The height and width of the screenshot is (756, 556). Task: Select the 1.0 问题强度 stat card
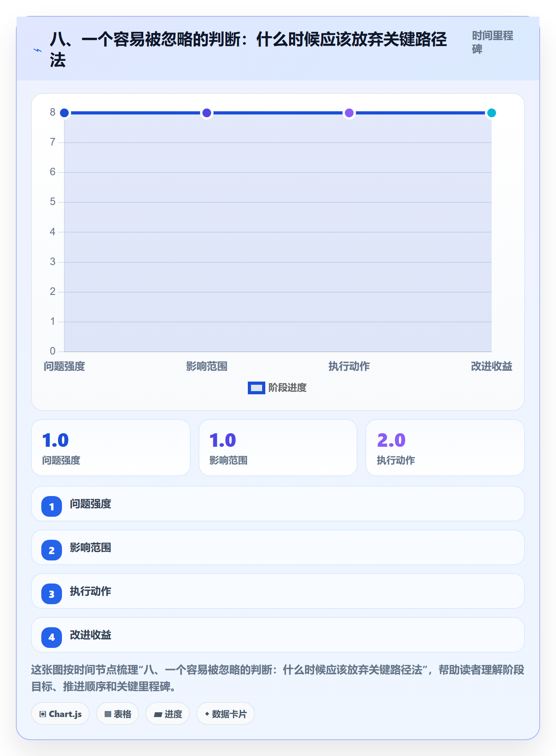click(x=111, y=448)
